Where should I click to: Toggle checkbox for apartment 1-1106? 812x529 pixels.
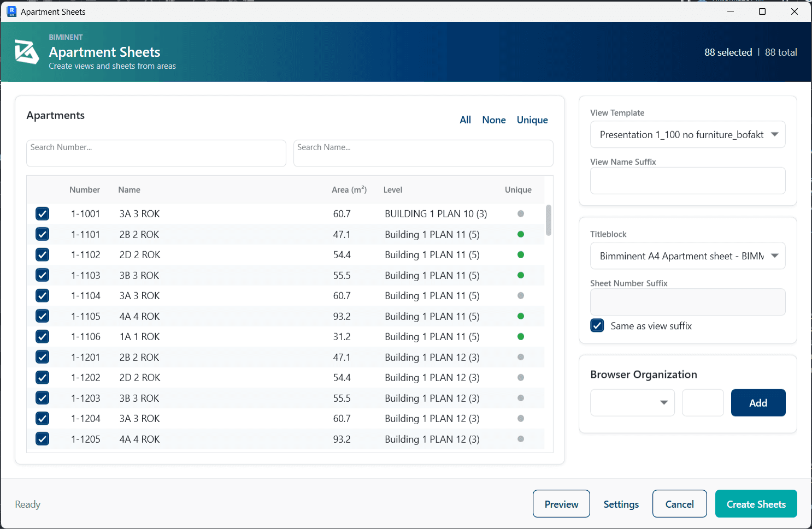click(x=42, y=336)
